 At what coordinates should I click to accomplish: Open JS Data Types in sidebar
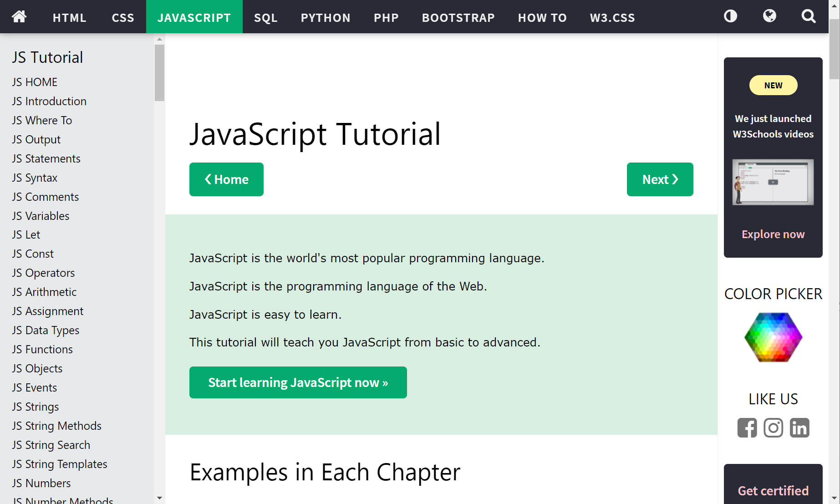coord(46,330)
